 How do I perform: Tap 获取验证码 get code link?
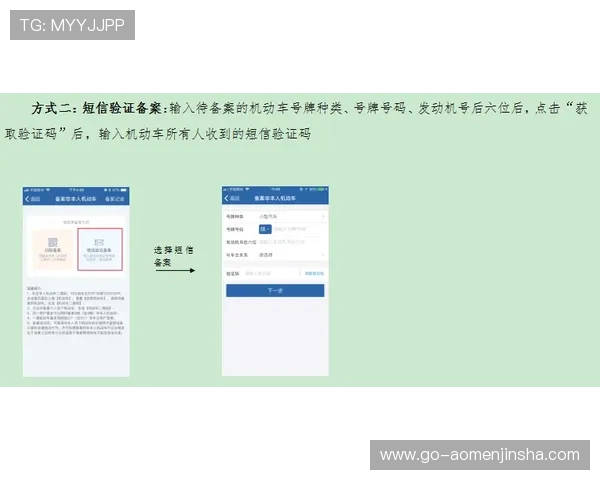click(314, 274)
